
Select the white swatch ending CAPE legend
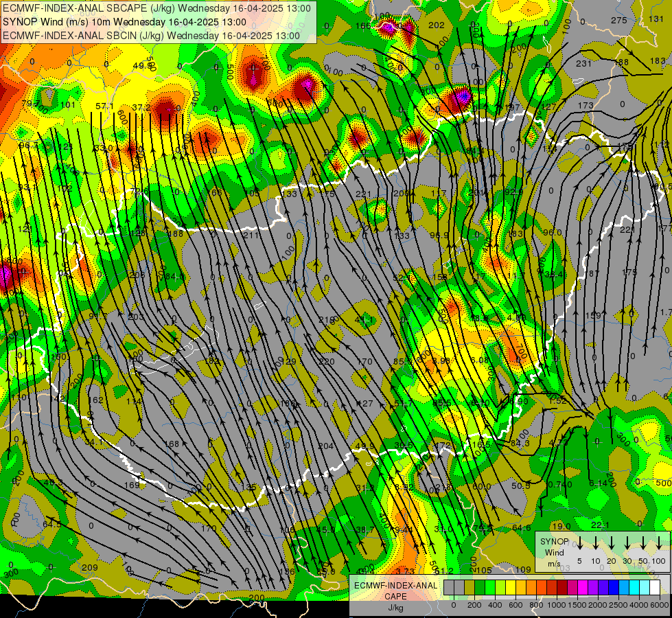tap(654, 588)
